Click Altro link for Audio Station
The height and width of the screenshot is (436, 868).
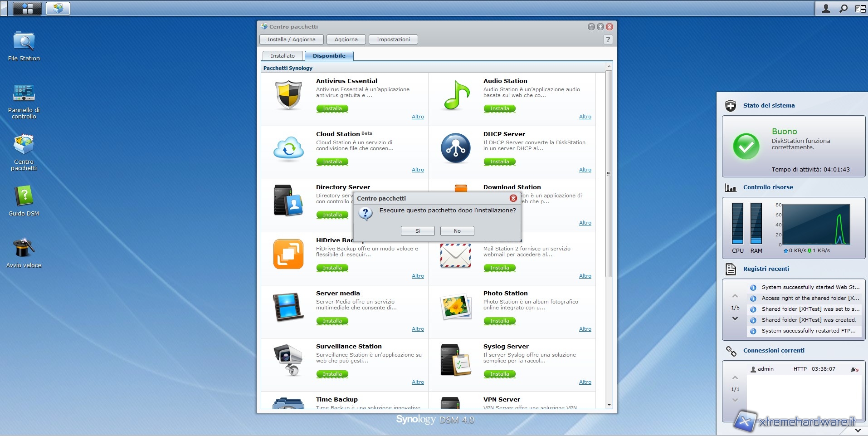[x=585, y=117]
